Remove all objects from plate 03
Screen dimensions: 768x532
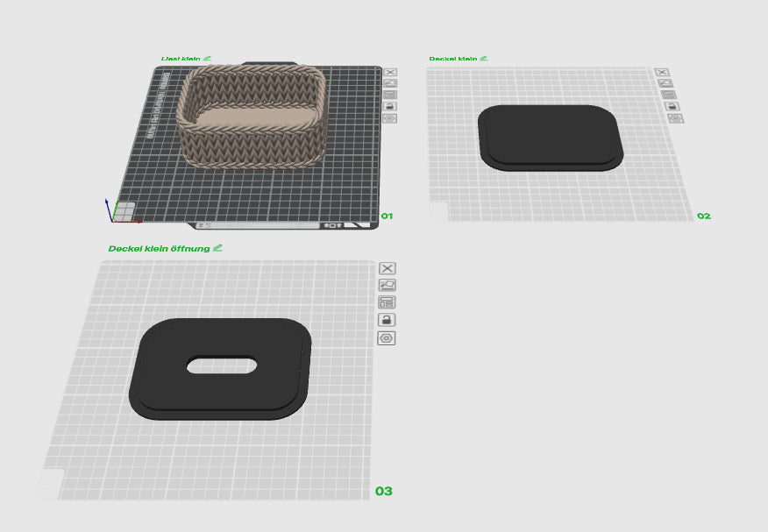pyautogui.click(x=388, y=268)
